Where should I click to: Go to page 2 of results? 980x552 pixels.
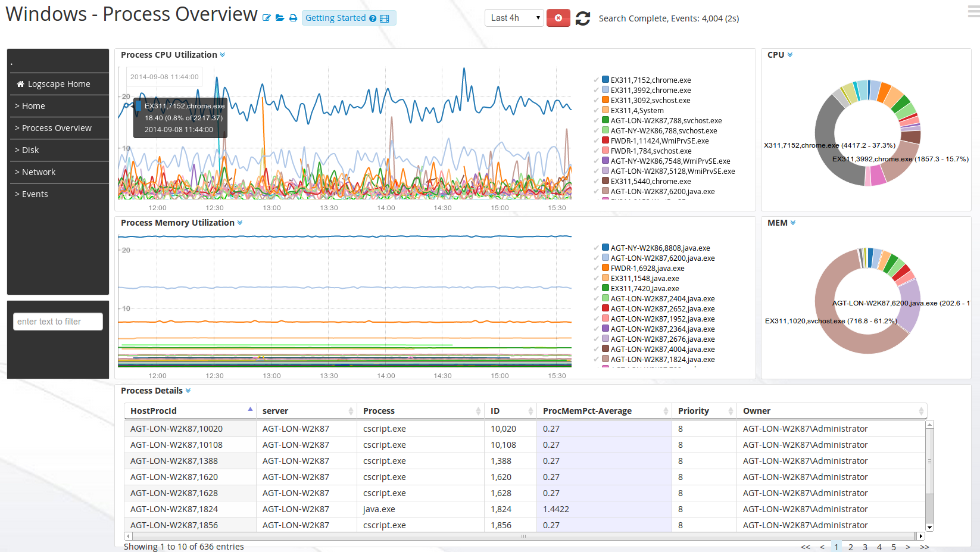point(851,547)
